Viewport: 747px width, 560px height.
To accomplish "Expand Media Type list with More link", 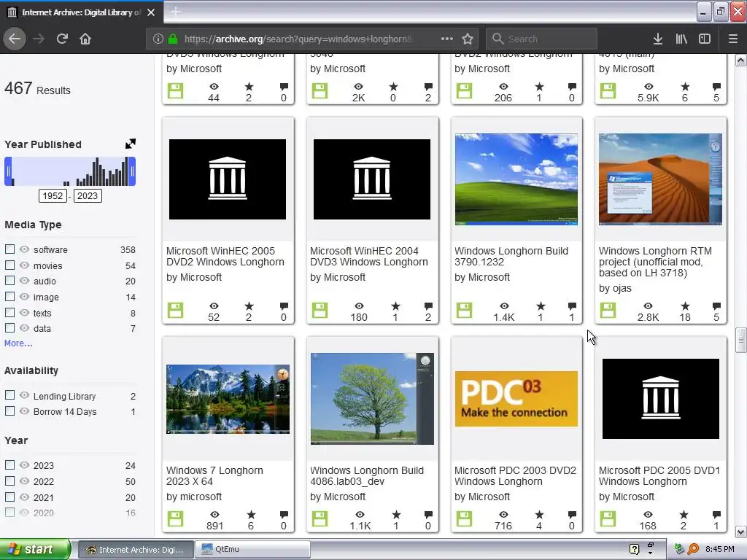I will click(x=18, y=343).
